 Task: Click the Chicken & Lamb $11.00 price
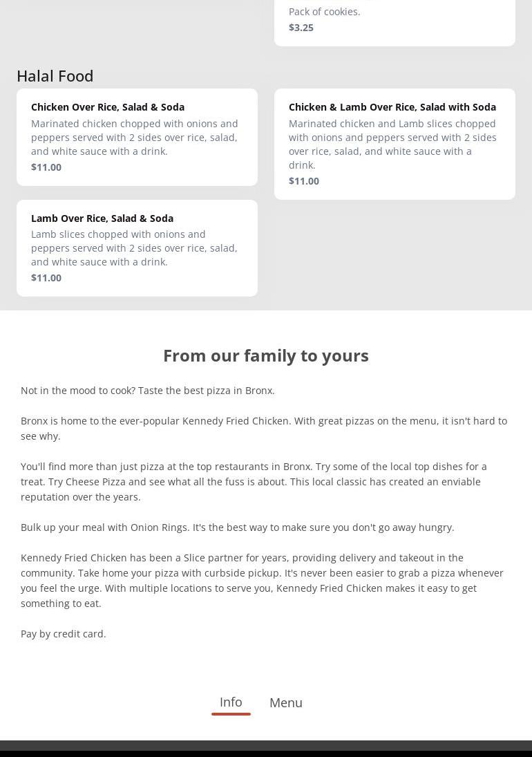[304, 181]
